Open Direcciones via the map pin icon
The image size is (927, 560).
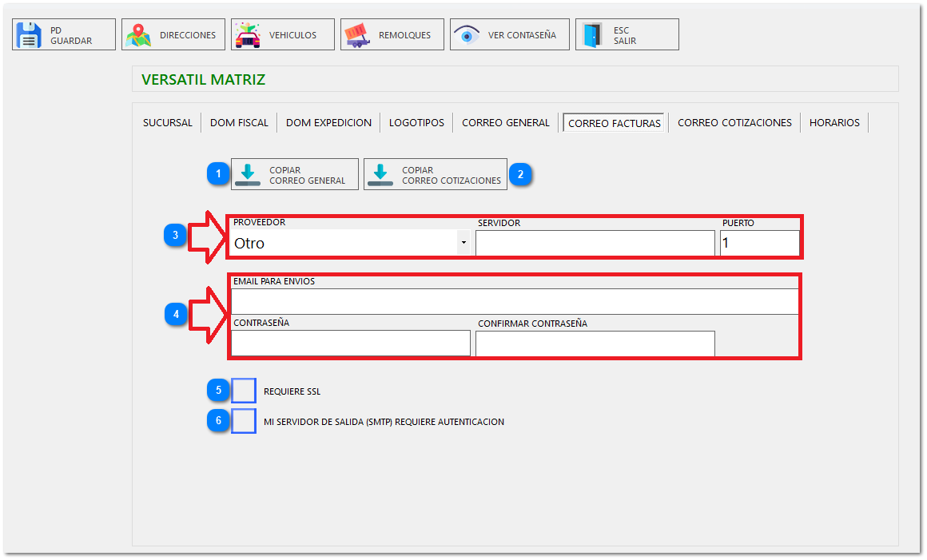[138, 35]
